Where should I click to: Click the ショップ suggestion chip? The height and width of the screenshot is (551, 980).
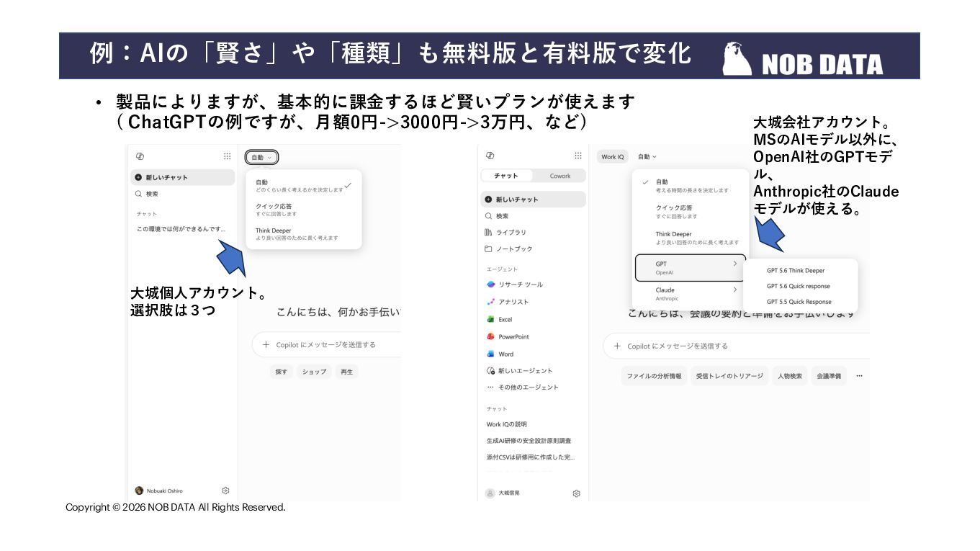click(x=314, y=372)
